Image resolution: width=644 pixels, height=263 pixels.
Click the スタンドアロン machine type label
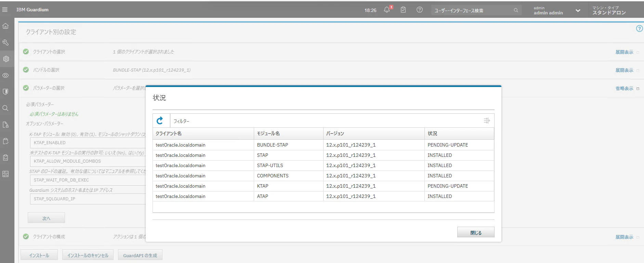point(609,13)
